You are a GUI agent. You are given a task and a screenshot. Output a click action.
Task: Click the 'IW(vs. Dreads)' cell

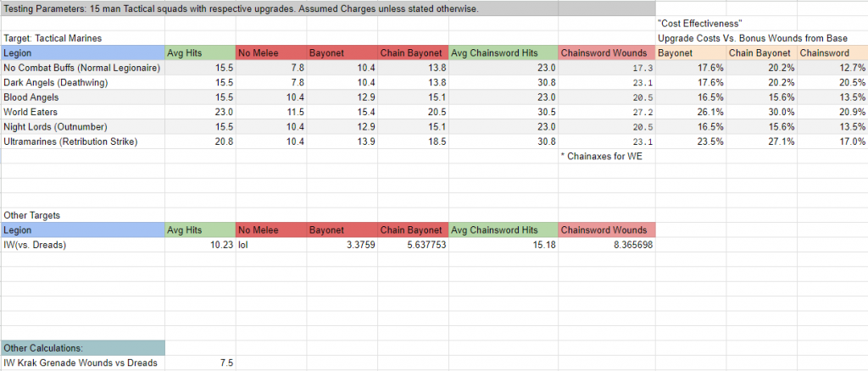click(36, 244)
